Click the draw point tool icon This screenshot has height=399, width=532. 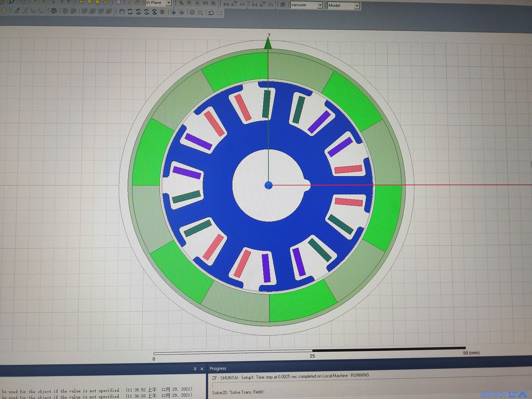[130, 2]
